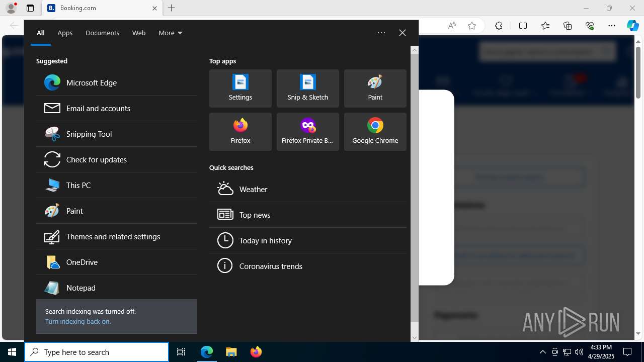Screen dimensions: 644x362
Task: Click the search panel scrollbar up arrow
Action: [415, 50]
